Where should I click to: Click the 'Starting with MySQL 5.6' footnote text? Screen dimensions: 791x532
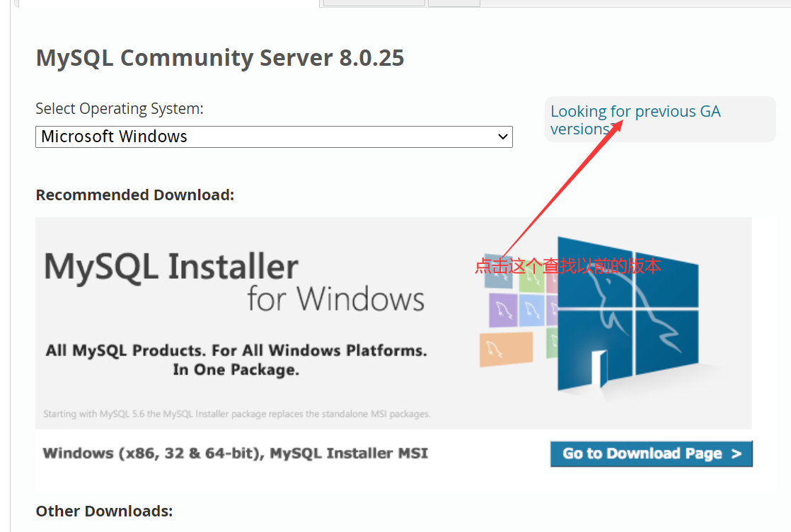click(236, 414)
